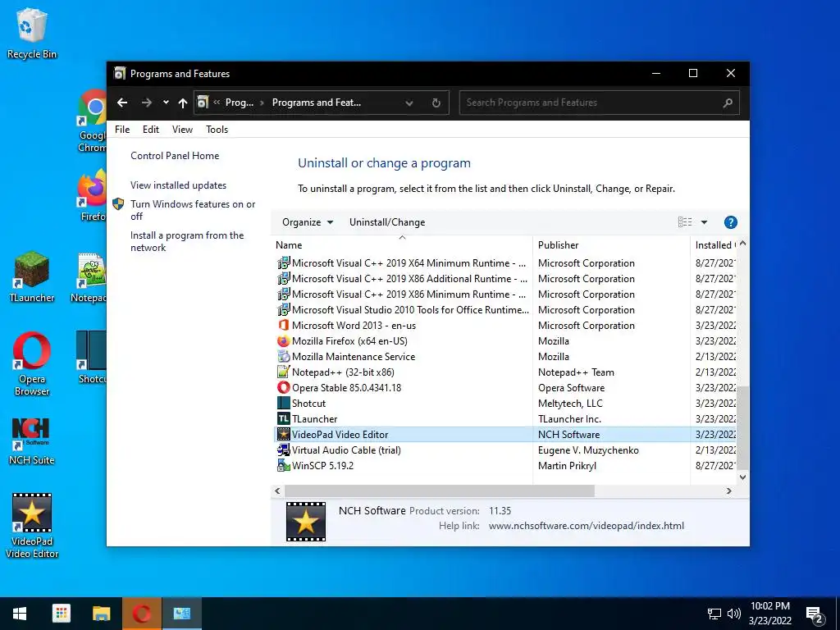Screen dimensions: 840x630
Task: Open the recent locations dropdown arrow
Action: coord(166,103)
